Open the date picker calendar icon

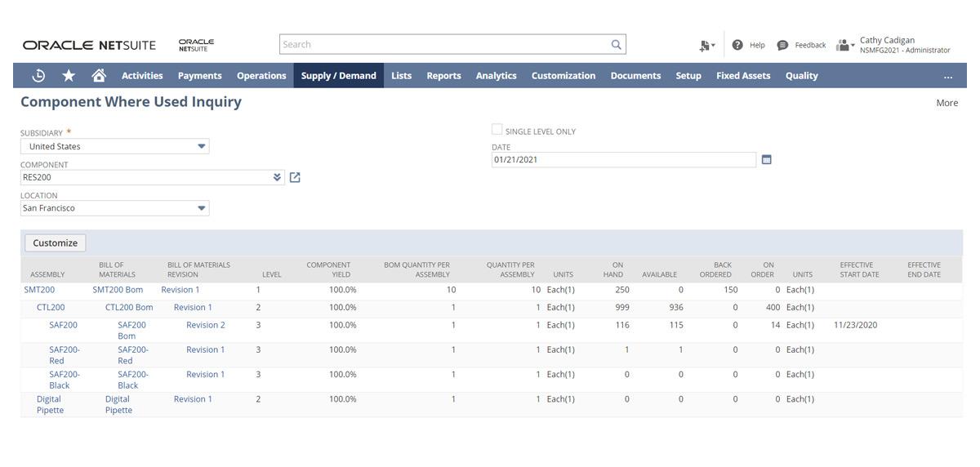tap(766, 160)
